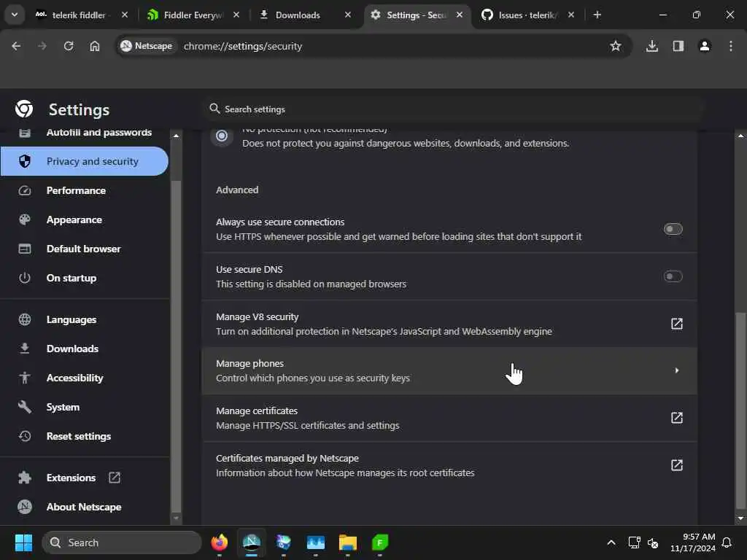Image resolution: width=747 pixels, height=560 pixels.
Task: Open the browser home page
Action: click(x=95, y=46)
